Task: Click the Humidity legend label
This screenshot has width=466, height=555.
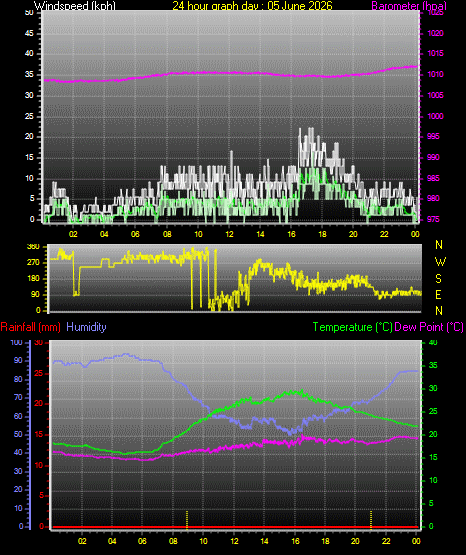Action: [x=86, y=327]
